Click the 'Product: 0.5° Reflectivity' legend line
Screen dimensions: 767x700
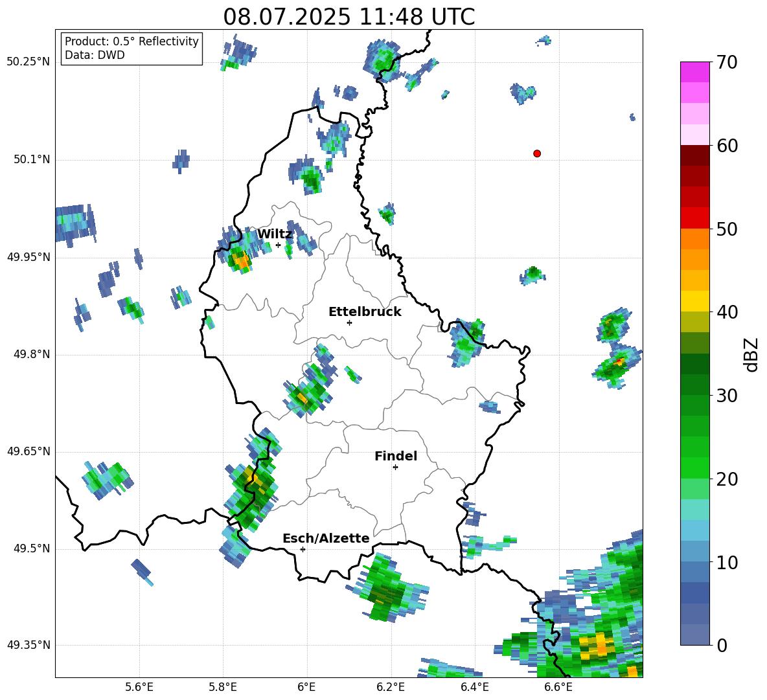[x=132, y=41]
